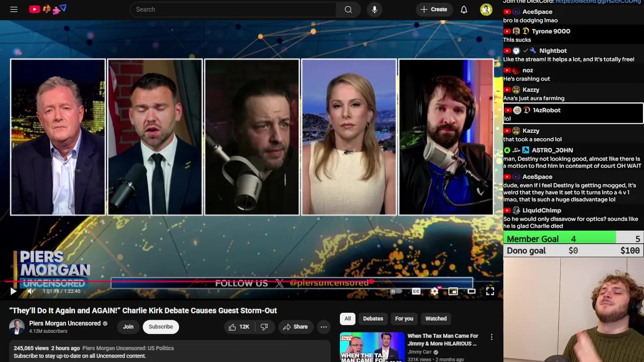Subscribe to Piers Morgan Uncensored
Image resolution: width=644 pixels, height=362 pixels.
(x=160, y=327)
